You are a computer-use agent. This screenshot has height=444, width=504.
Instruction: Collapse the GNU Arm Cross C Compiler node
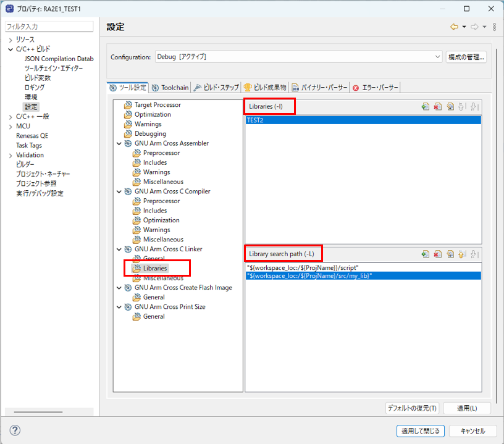(x=119, y=191)
